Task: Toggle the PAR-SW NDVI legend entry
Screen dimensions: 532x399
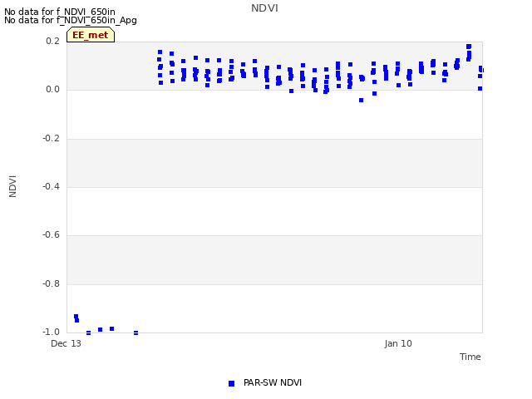Action: pos(265,382)
